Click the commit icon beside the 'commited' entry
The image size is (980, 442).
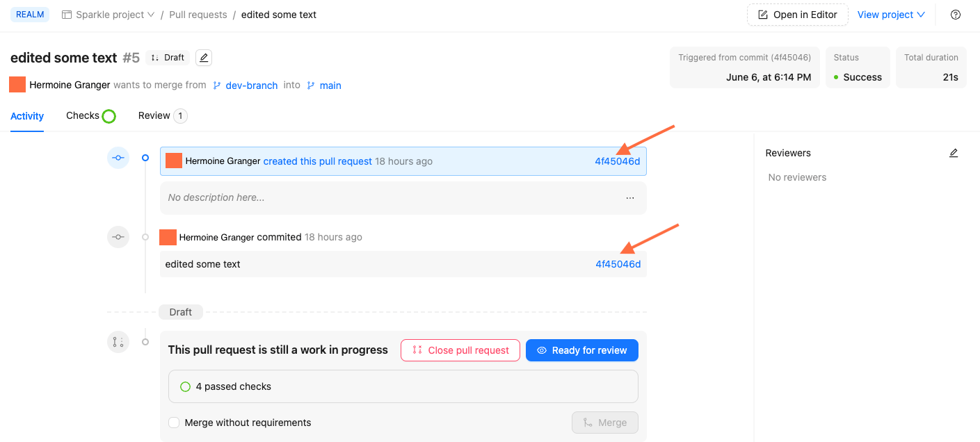tap(118, 237)
